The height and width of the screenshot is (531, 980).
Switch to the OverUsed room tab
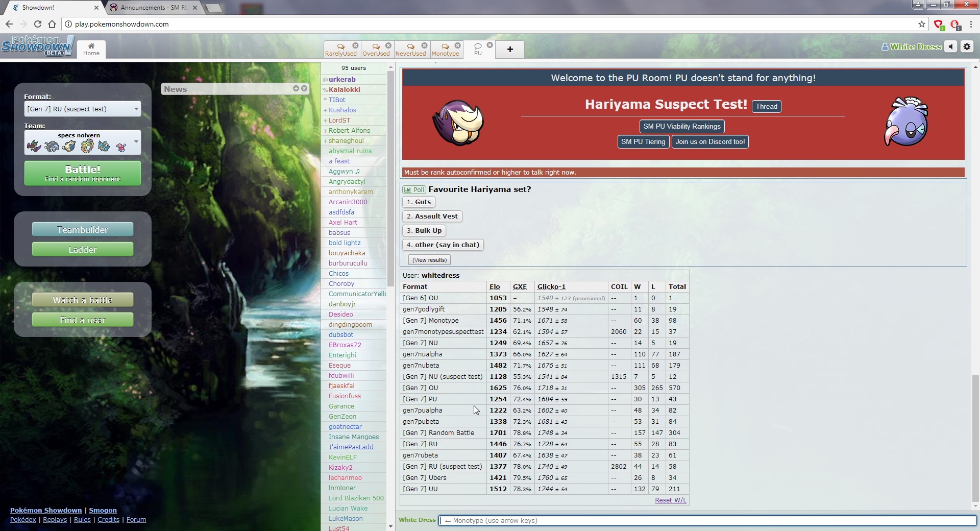pos(376,50)
